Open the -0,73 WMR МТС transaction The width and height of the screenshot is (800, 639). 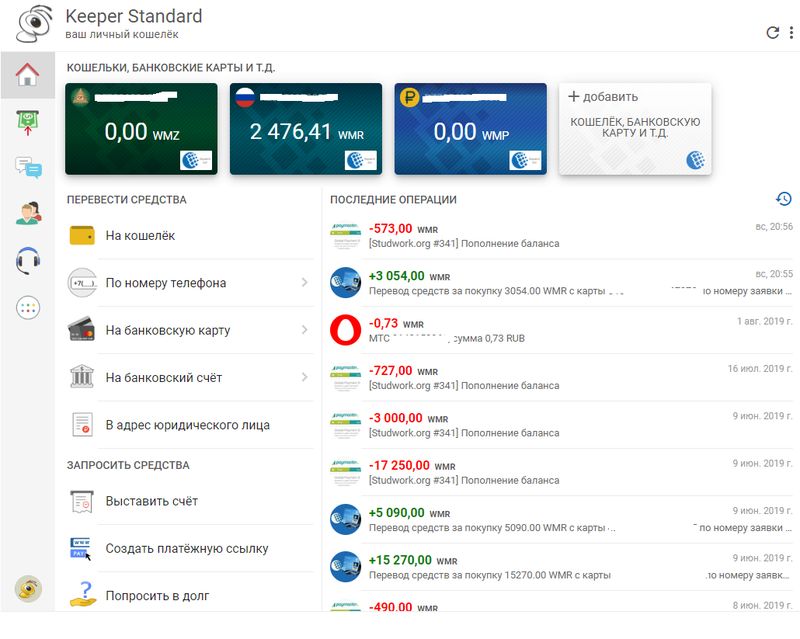point(560,330)
